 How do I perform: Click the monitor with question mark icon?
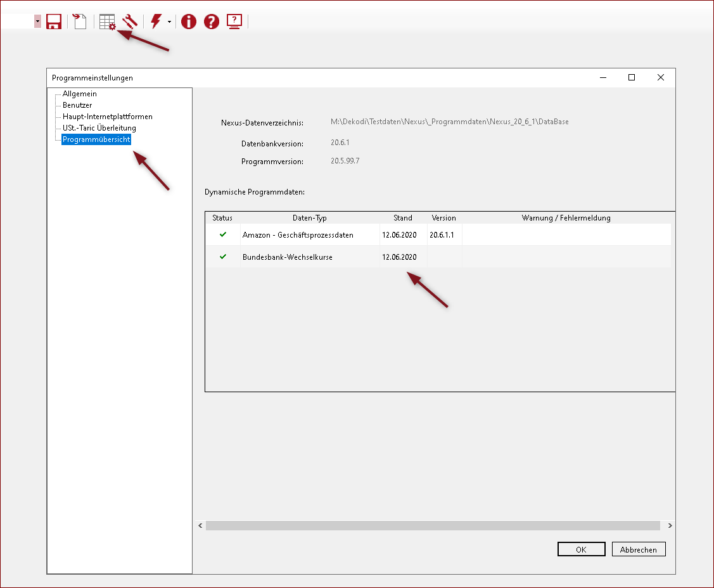[234, 22]
